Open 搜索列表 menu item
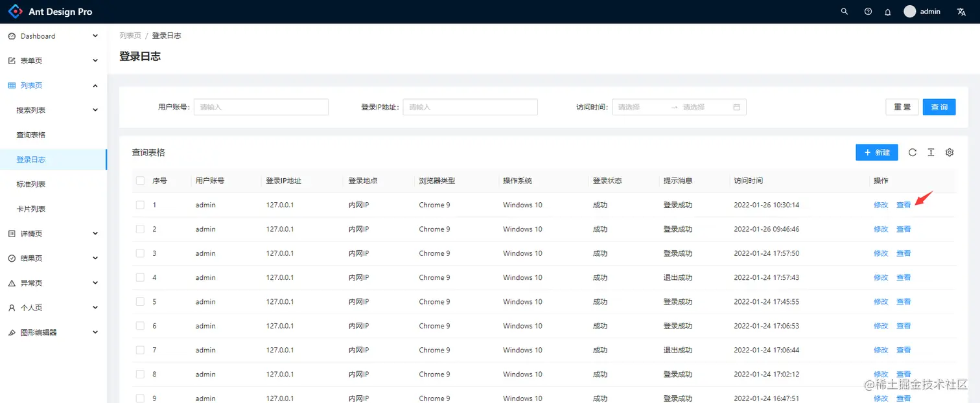The image size is (980, 403). pos(53,110)
